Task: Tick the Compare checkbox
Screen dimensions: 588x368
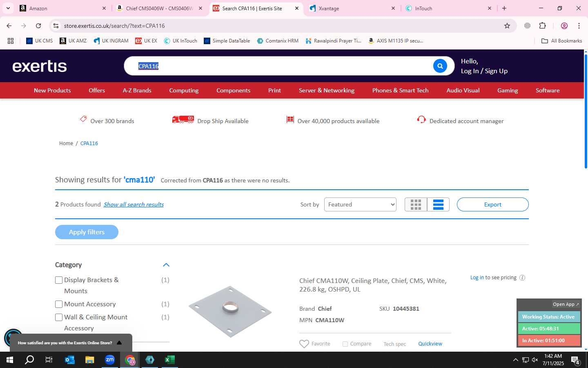Action: tap(345, 344)
